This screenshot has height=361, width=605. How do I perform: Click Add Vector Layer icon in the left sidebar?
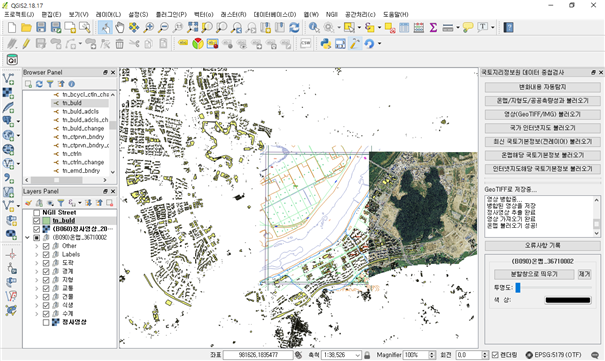(x=8, y=79)
